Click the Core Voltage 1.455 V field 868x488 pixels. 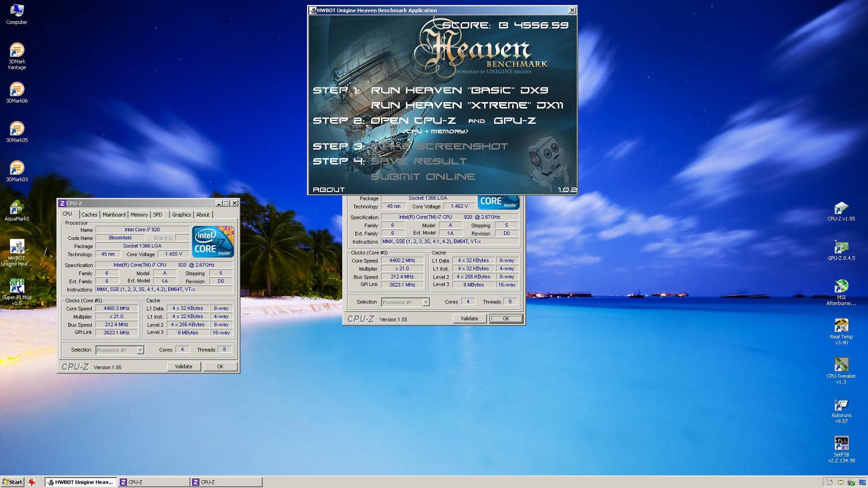point(174,254)
